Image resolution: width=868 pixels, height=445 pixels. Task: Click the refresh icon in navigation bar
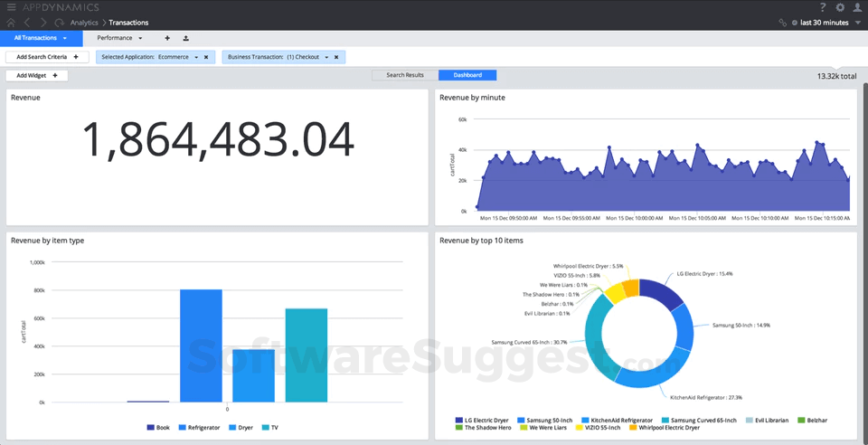tap(60, 23)
